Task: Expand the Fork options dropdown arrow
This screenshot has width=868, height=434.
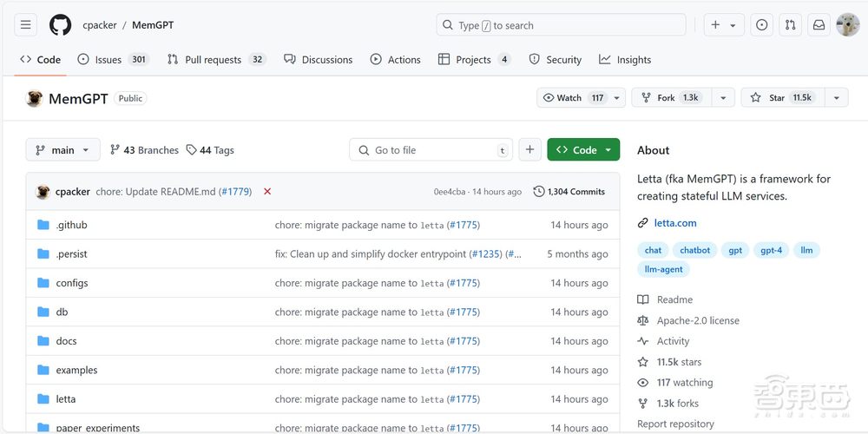Action: [722, 98]
